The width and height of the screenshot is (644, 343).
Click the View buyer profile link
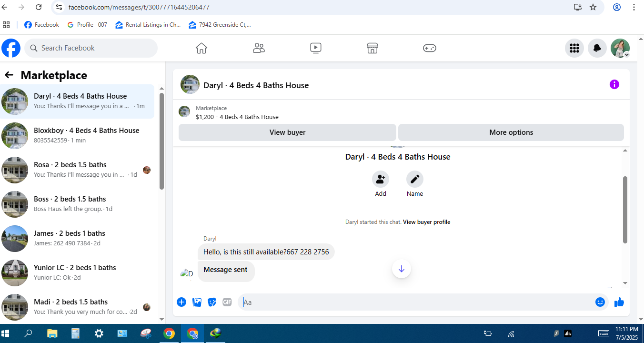(x=426, y=222)
